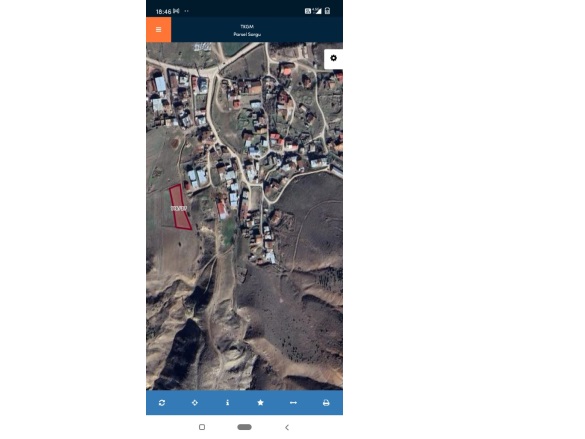Select the red-outlined parcel on map
This screenshot has height=439, width=585.
click(x=180, y=207)
